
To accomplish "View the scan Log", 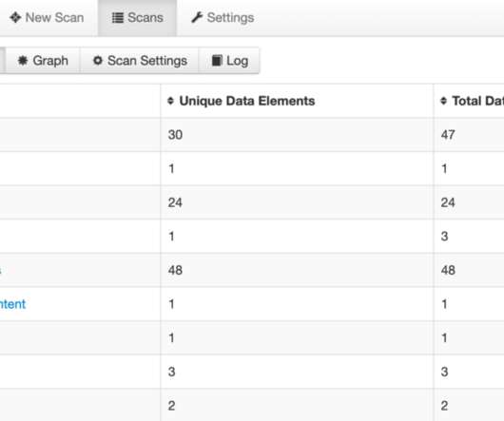I will (229, 61).
